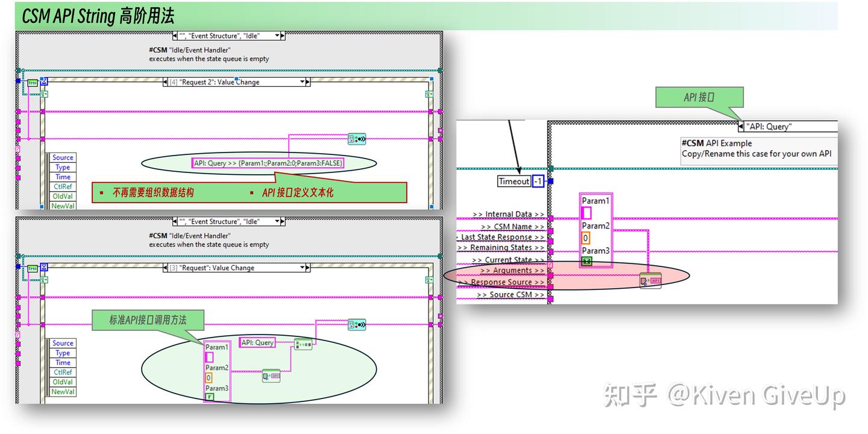Go to the previous event case before [3] "Request"
The height and width of the screenshot is (434, 868).
[166, 268]
